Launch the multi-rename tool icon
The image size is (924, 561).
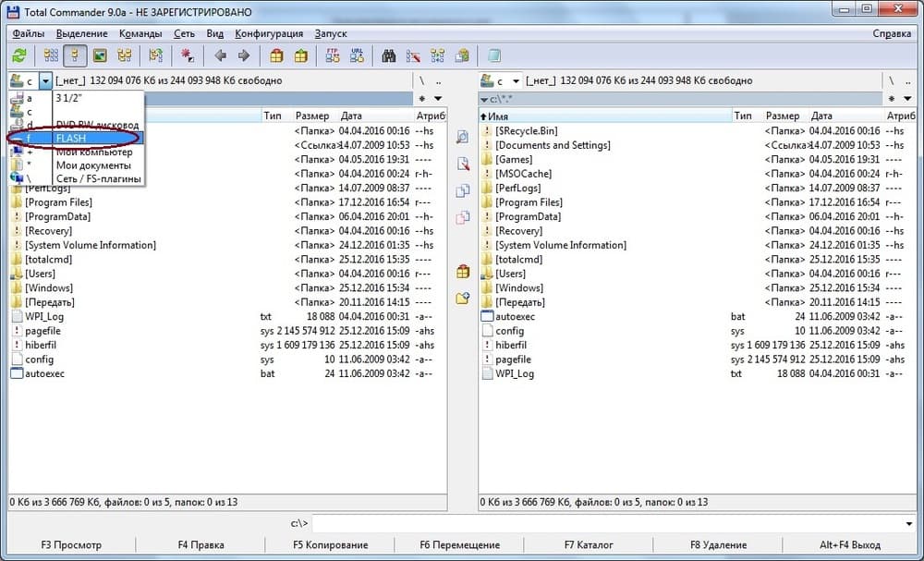click(x=413, y=56)
